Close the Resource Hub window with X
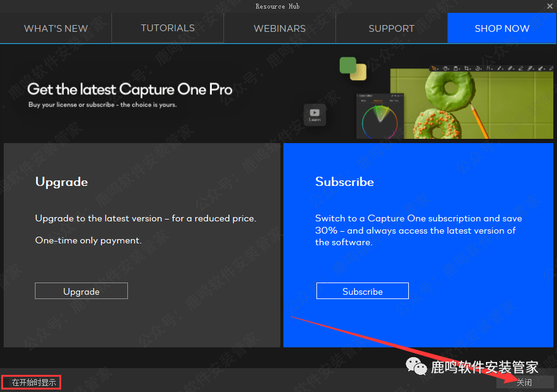 [x=549, y=6]
